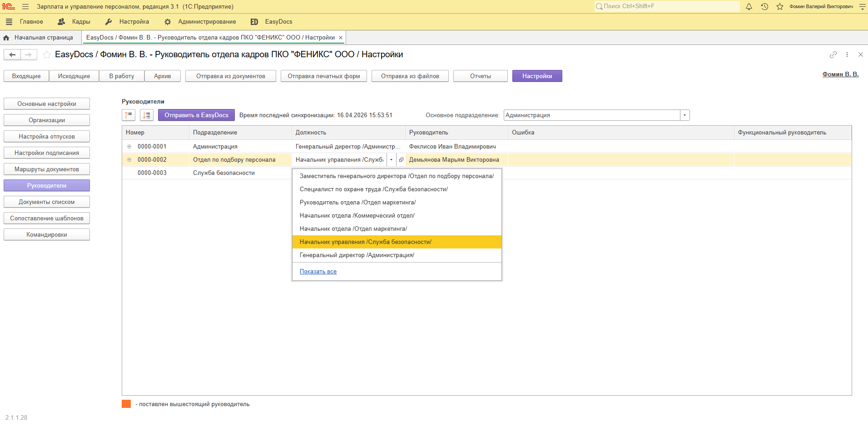
Task: Click the Показать все link
Action: pyautogui.click(x=318, y=272)
